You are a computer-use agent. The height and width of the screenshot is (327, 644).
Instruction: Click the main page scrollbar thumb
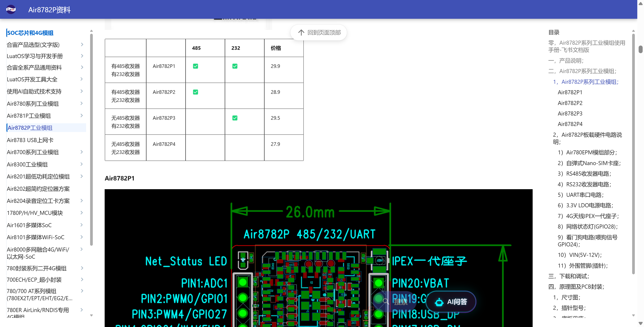[640, 49]
